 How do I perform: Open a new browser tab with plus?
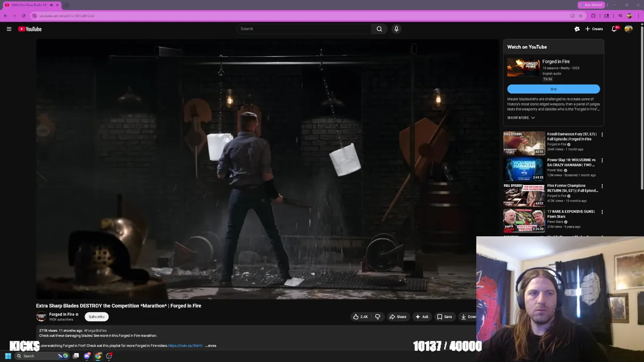[x=66, y=5]
